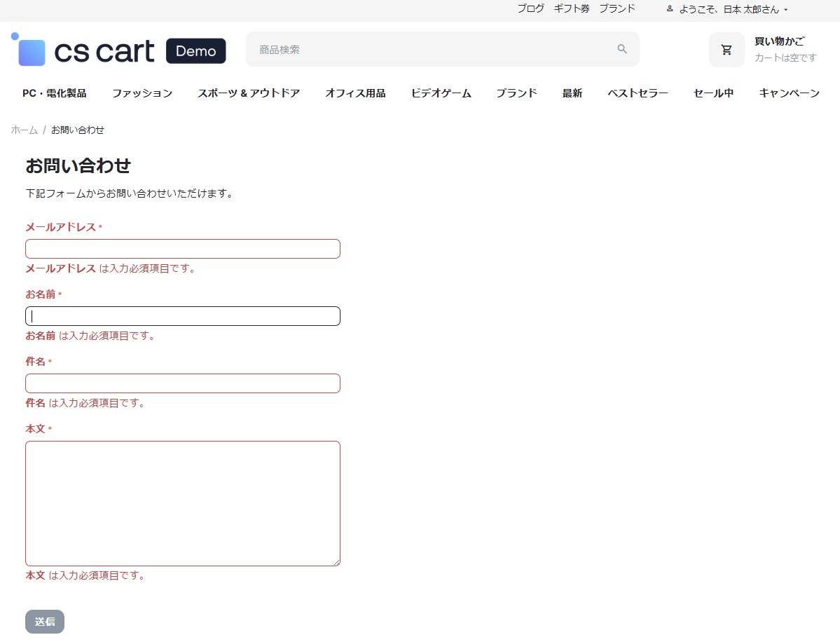Click the user account icon

pos(670,9)
